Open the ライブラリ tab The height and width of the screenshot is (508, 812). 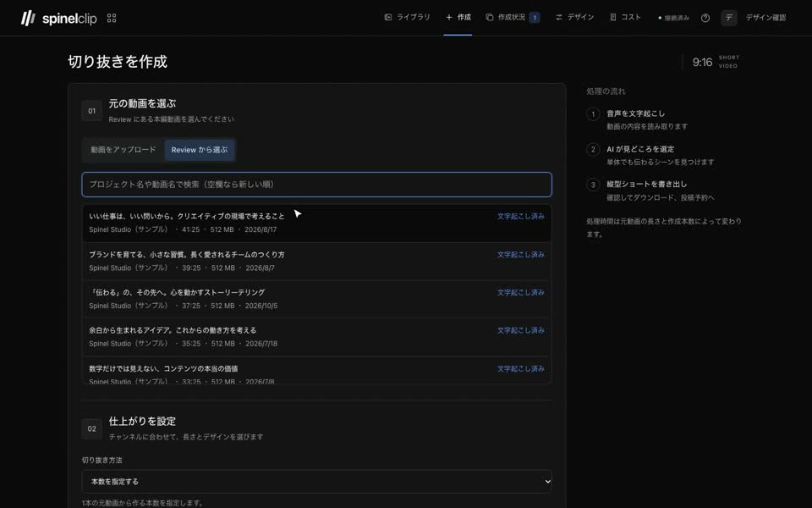click(x=407, y=17)
